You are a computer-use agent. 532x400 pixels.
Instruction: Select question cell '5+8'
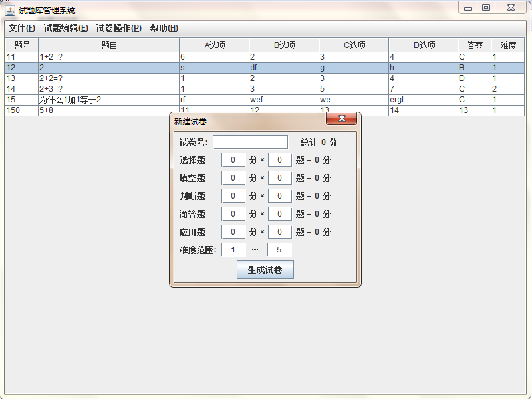click(109, 110)
